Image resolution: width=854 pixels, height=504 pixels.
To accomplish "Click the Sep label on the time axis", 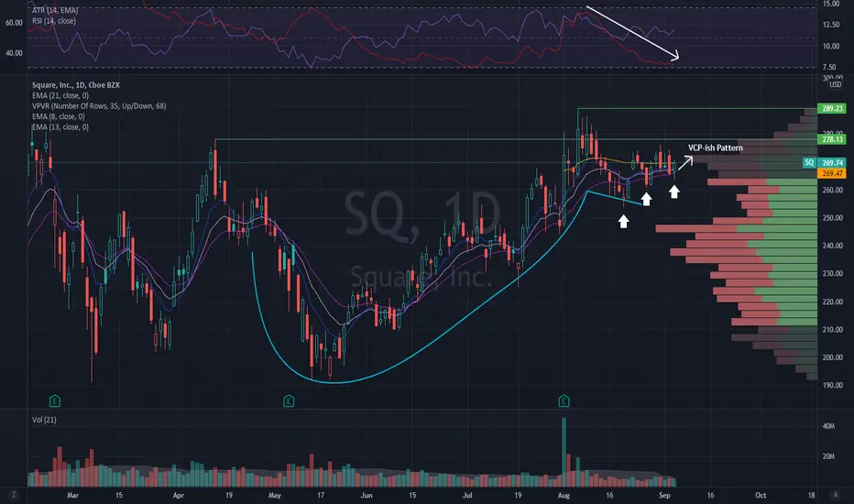I will (x=664, y=495).
